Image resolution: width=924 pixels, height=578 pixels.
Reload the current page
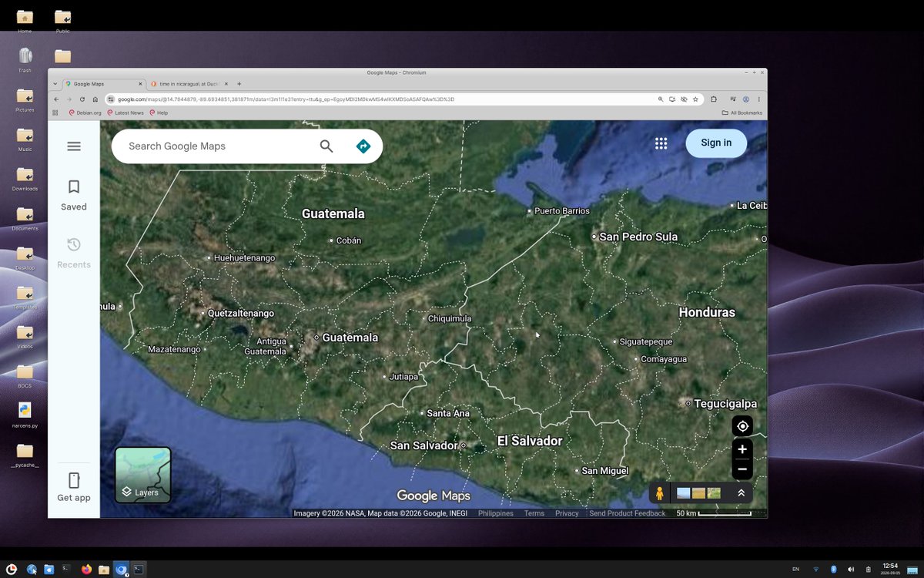[82, 99]
